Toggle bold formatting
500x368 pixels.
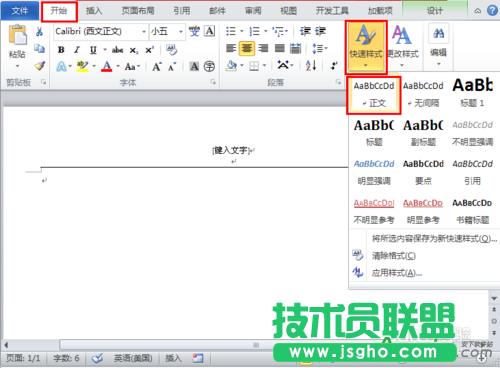coord(61,50)
